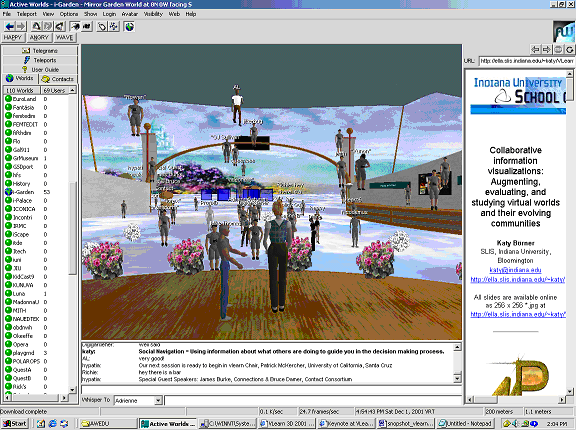
Task: Click the third quick launch icon on the taskbar
Action: [x=64, y=424]
